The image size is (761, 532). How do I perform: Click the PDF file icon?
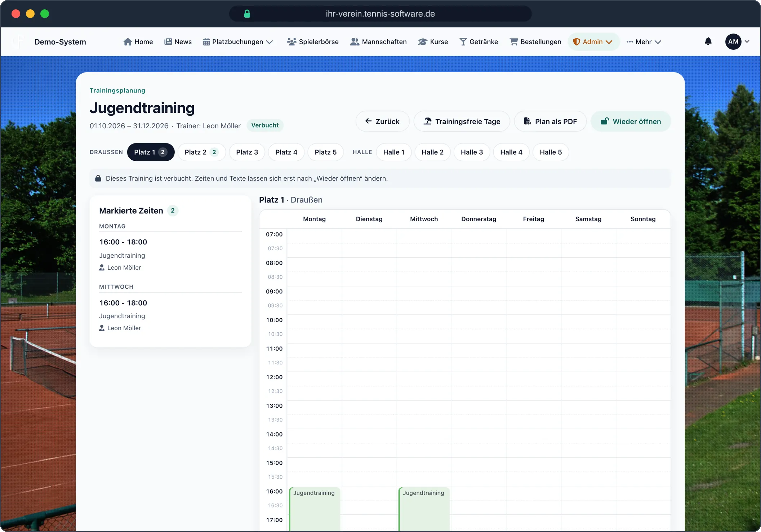(x=528, y=121)
